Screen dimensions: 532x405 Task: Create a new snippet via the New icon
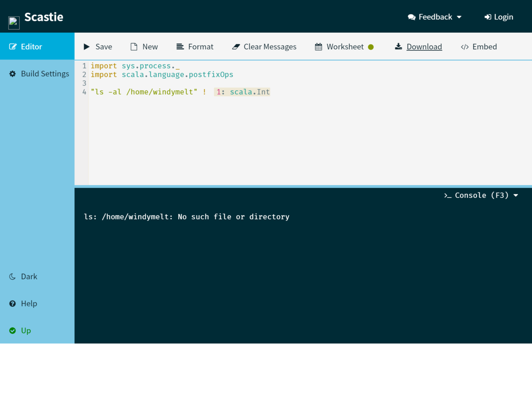point(133,47)
